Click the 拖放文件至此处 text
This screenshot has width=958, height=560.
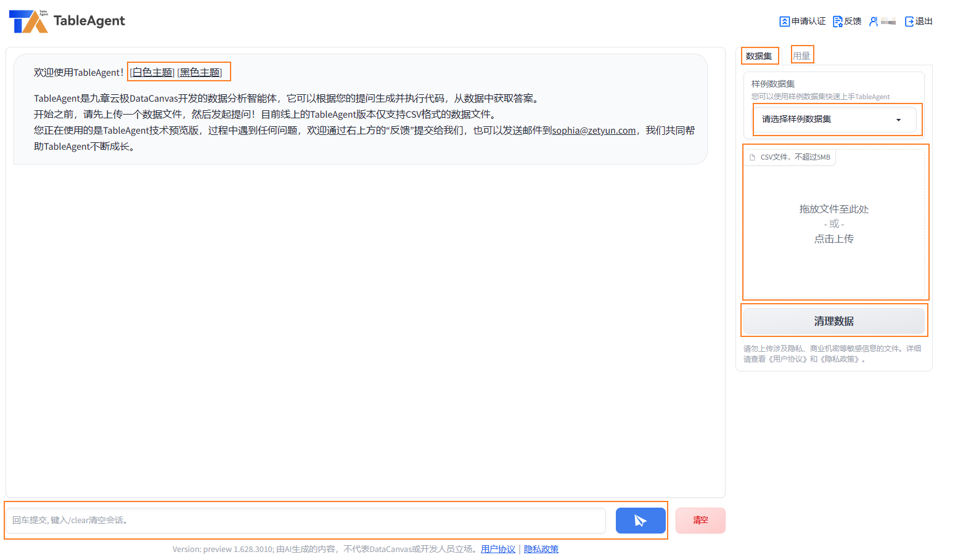834,209
